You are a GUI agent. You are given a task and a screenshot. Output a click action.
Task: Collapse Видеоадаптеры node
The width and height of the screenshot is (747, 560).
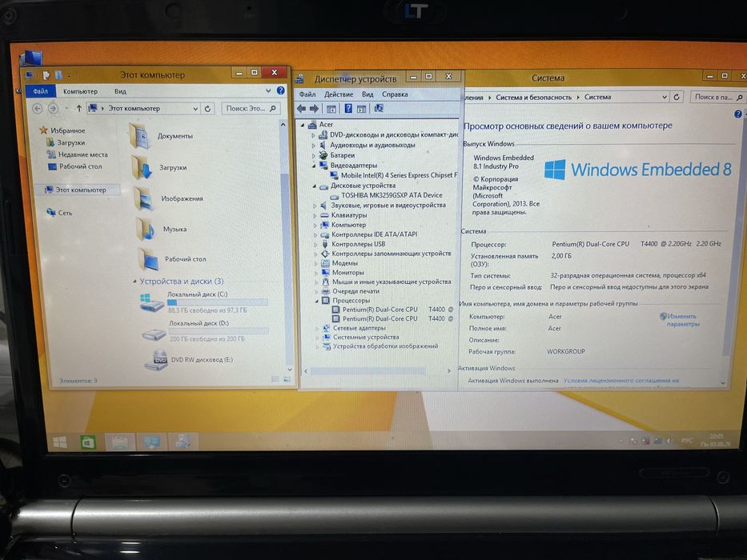click(314, 166)
